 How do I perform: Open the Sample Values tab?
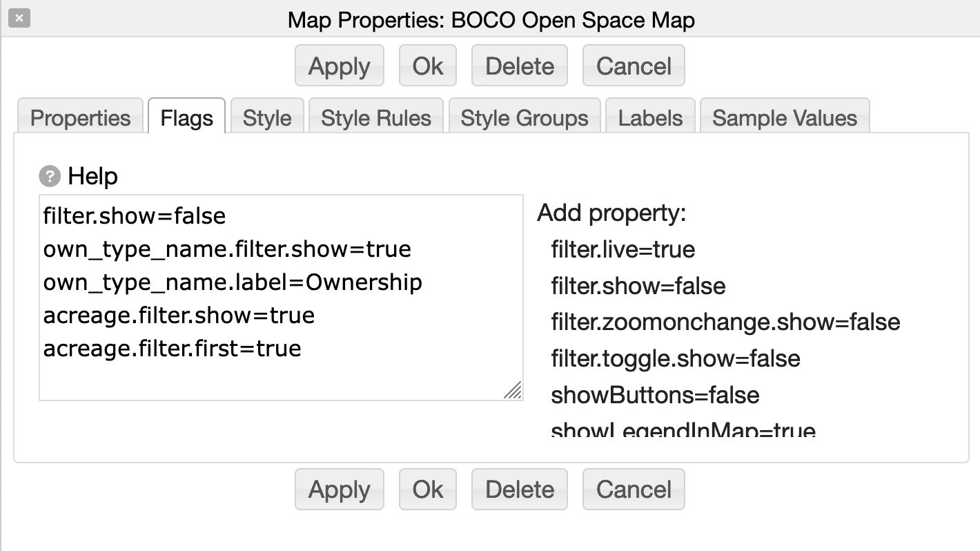tap(785, 118)
